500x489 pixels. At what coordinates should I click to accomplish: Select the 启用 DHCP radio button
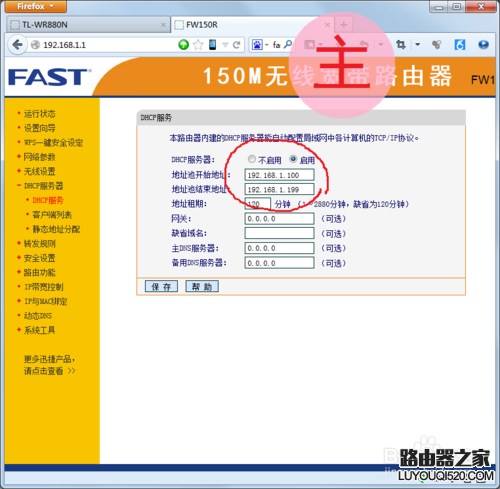[x=293, y=159]
